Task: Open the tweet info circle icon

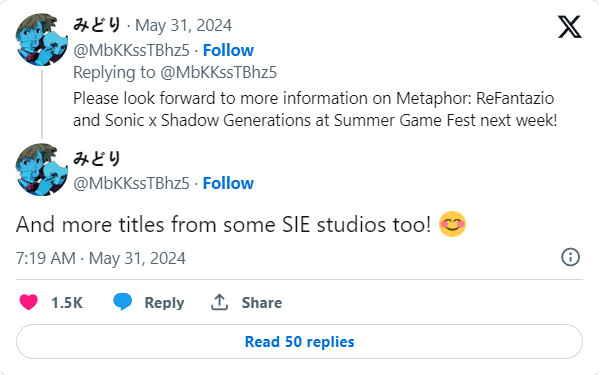Action: click(570, 257)
